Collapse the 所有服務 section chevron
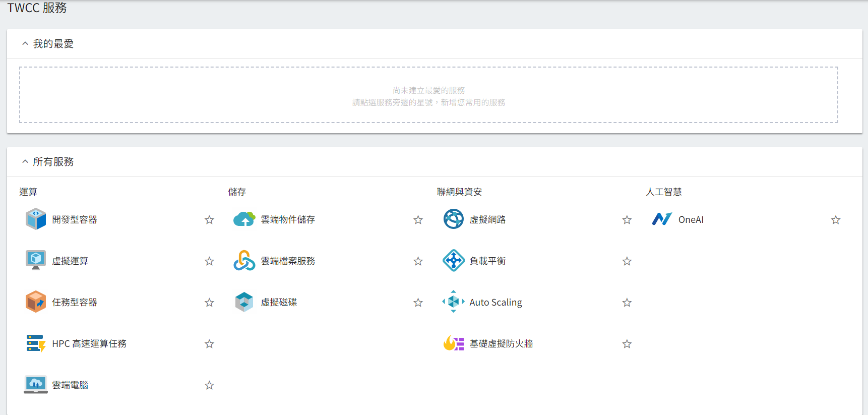 [25, 162]
